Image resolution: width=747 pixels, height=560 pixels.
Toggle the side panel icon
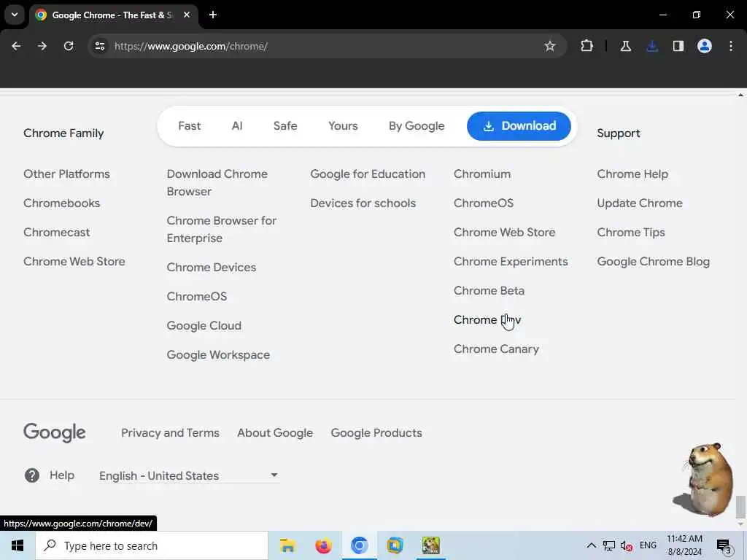click(x=678, y=46)
